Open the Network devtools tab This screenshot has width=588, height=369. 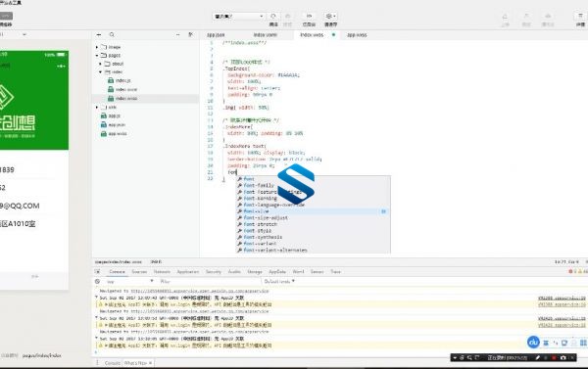(162, 271)
